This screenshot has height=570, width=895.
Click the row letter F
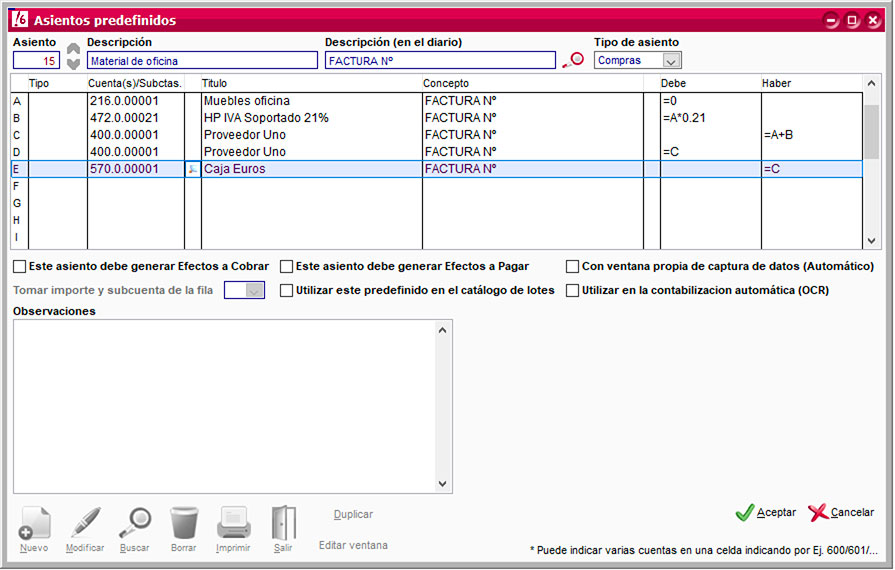click(16, 186)
